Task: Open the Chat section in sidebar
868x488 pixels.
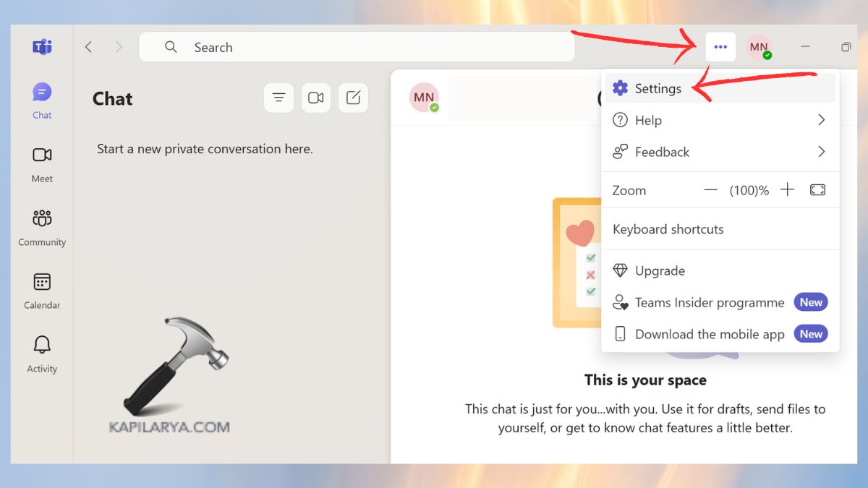Action: tap(41, 98)
